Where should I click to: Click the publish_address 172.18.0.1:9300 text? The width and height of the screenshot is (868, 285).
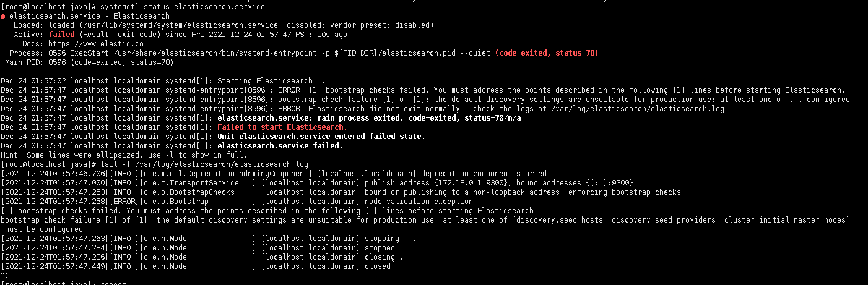tap(410, 183)
